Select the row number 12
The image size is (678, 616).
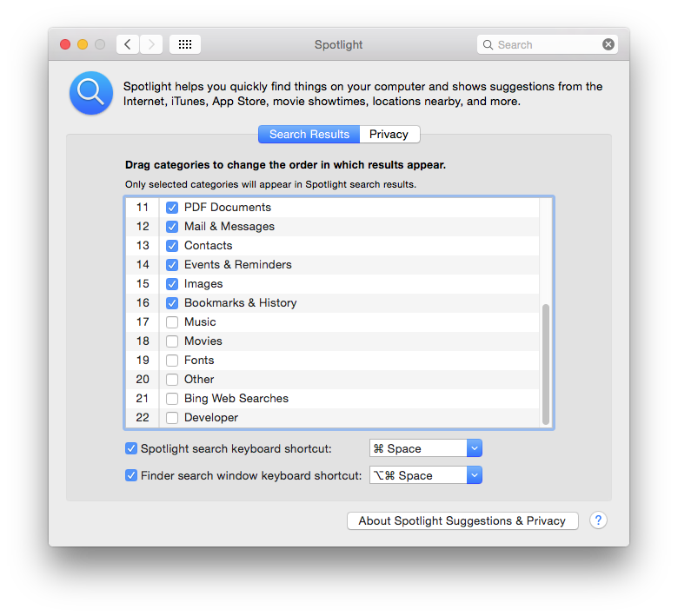143,227
